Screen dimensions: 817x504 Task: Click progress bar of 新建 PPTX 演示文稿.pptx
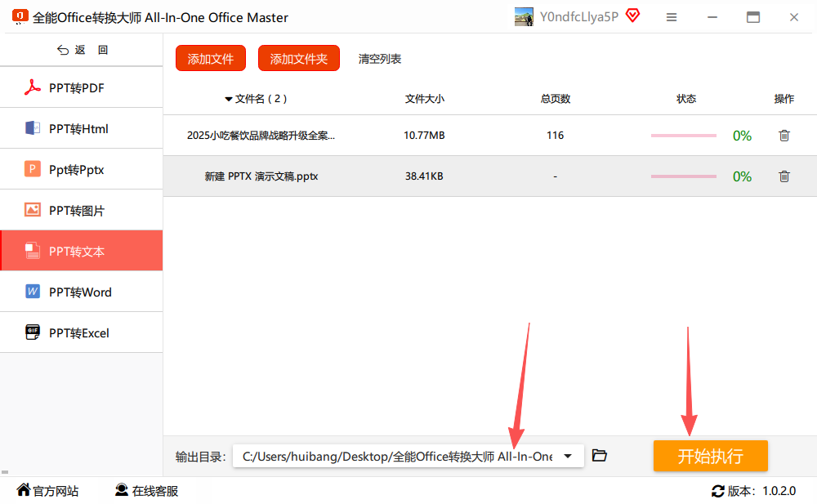(x=684, y=176)
